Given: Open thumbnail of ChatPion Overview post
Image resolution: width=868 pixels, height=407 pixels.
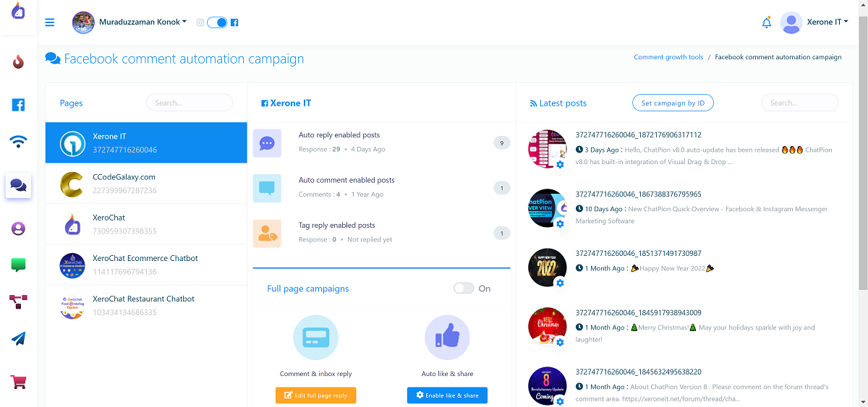Looking at the screenshot, I should click(548, 208).
